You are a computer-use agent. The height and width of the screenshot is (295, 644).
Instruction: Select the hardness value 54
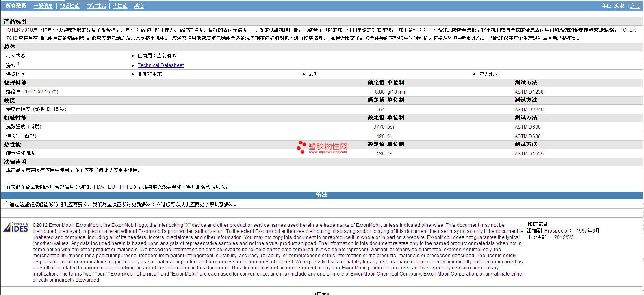pos(382,110)
